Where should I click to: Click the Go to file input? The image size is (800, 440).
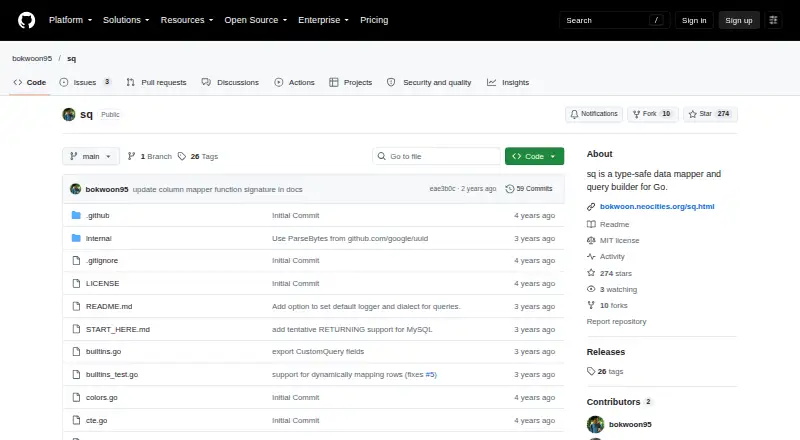tap(437, 156)
